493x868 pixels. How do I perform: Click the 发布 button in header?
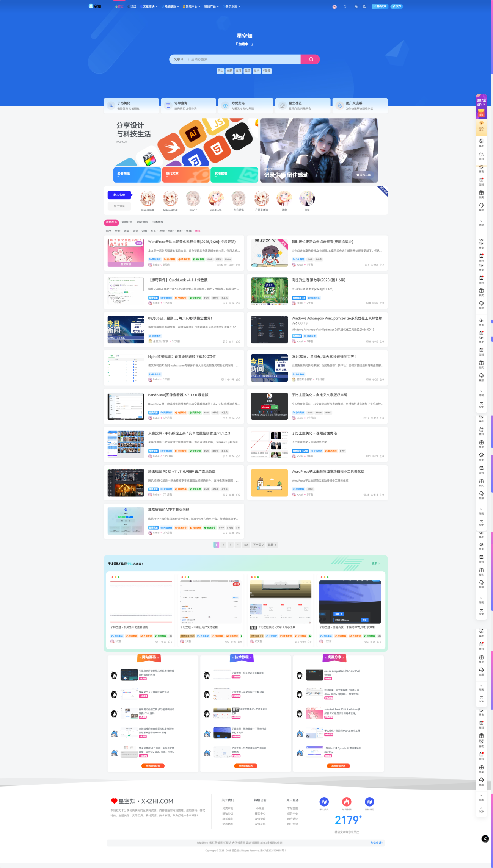pos(397,6)
